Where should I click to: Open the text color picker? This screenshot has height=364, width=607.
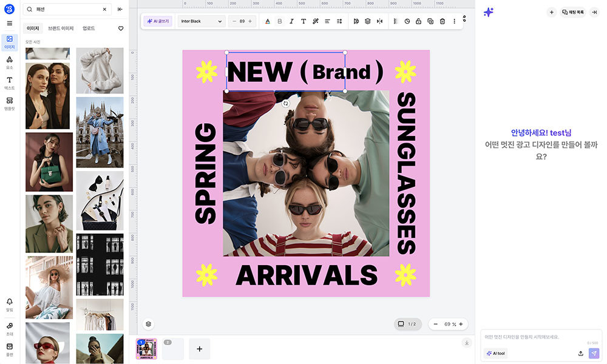pyautogui.click(x=268, y=21)
